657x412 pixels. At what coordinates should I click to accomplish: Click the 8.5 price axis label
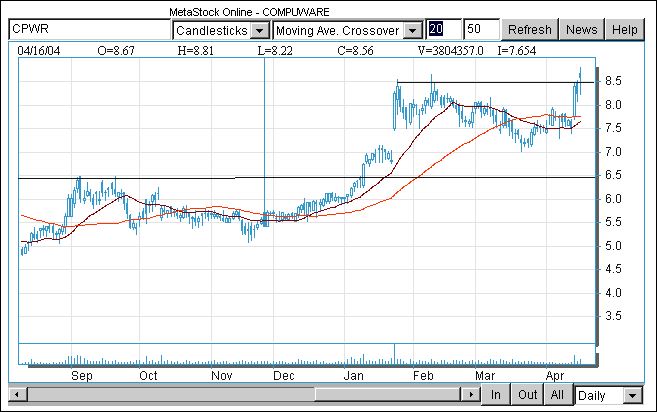(613, 81)
